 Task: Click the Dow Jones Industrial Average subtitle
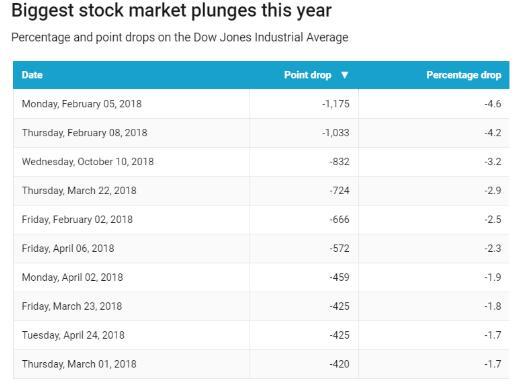coord(271,37)
